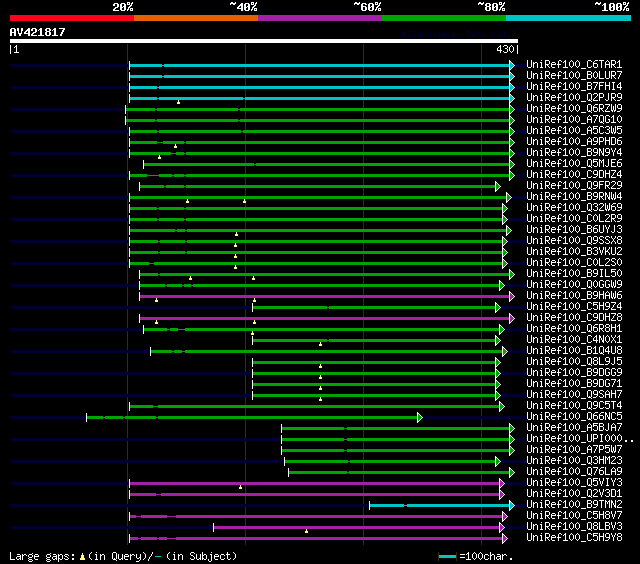640x564 pixels.
Task: Click the UniRef100_C9DHZ8 label
Action: (x=574, y=318)
